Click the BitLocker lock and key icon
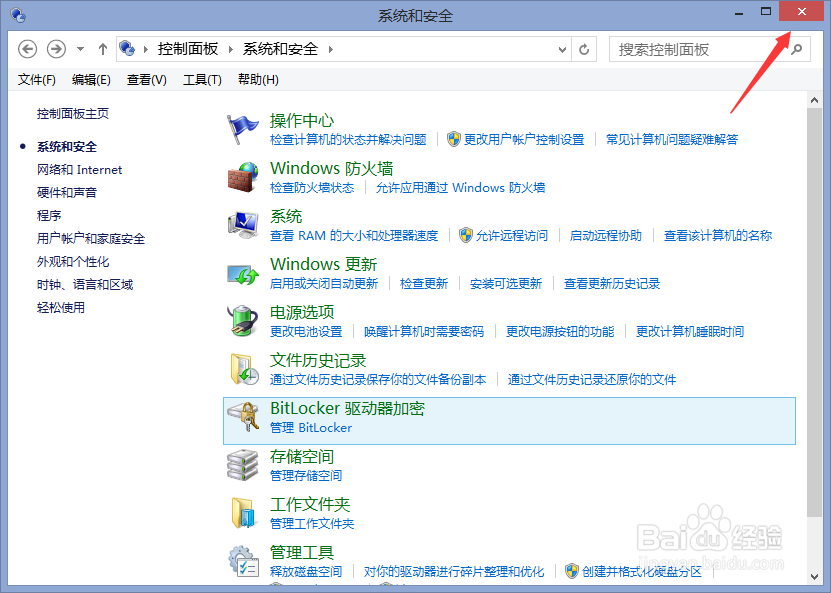Screen dimensions: 831x593 pos(243,417)
